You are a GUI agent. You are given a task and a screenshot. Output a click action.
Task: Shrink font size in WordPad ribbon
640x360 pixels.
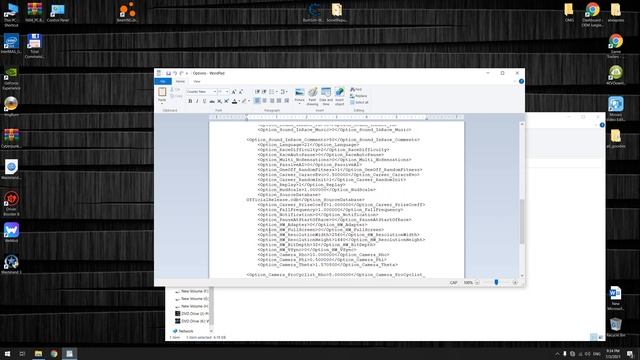tap(241, 92)
